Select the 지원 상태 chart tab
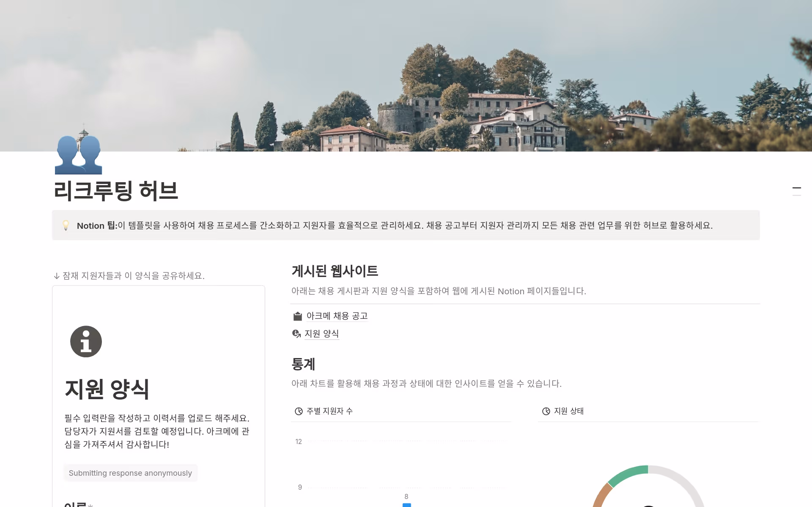 (x=563, y=411)
